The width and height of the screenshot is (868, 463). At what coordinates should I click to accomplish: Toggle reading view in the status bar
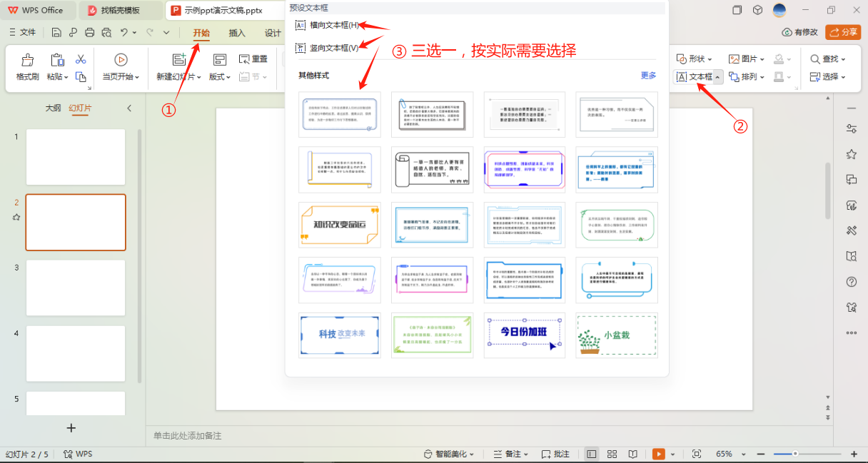pos(632,452)
